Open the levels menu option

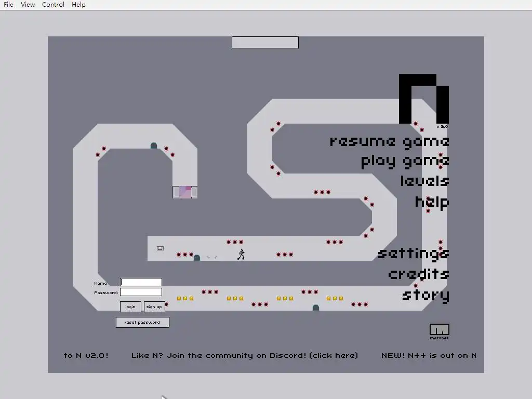pyautogui.click(x=425, y=180)
